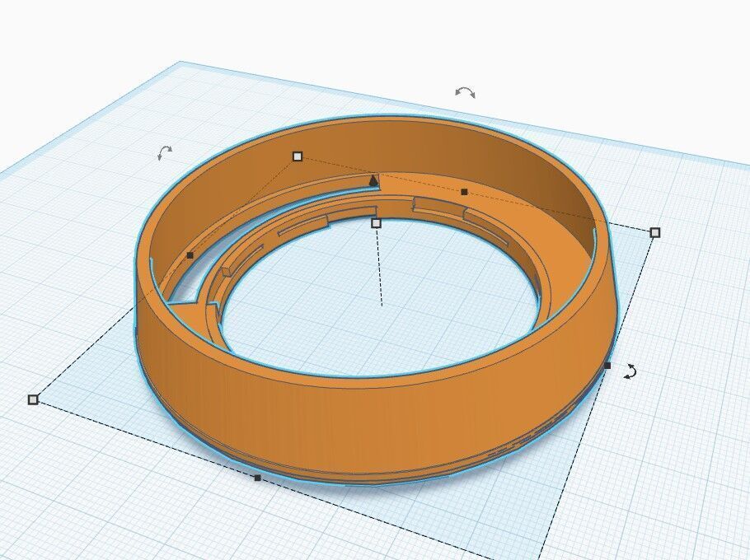The image size is (750, 560).
Task: Select the black midpoint handle on the front-right edge
Action: pos(607,366)
